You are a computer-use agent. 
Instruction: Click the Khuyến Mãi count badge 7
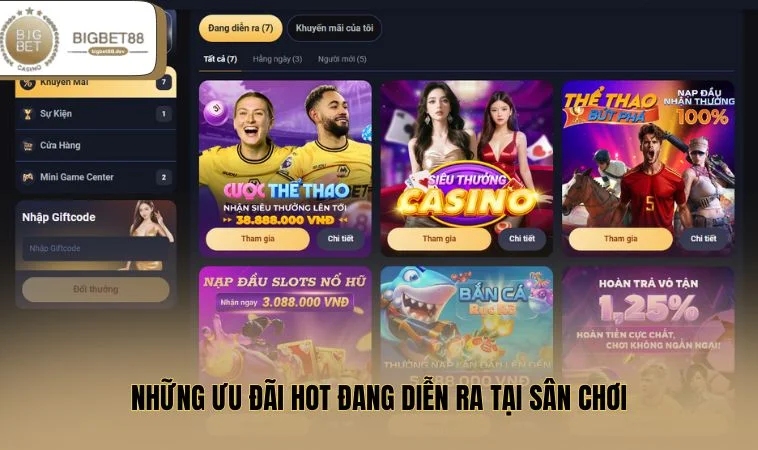tap(163, 82)
